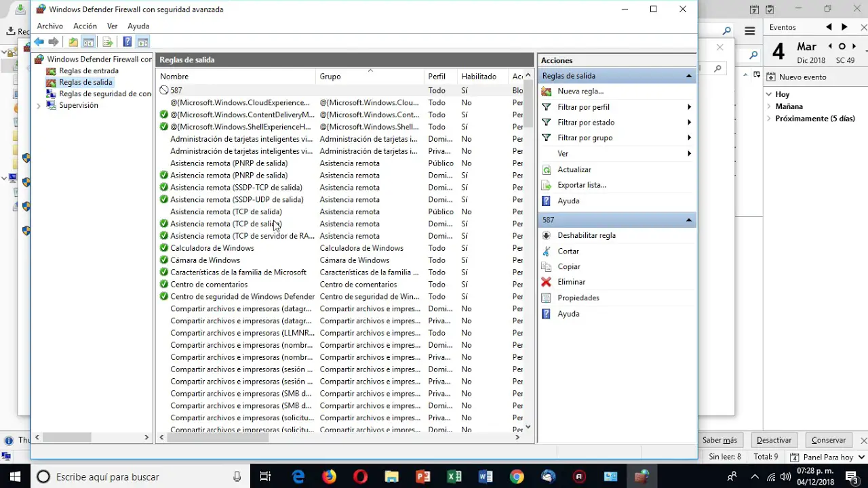
Task: Sort rules by the Nombre column header
Action: click(x=236, y=77)
